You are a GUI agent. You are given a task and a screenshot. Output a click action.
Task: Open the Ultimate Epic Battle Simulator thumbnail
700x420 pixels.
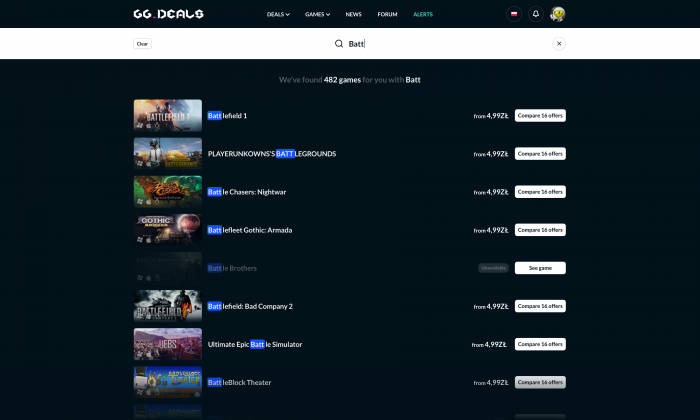(168, 344)
